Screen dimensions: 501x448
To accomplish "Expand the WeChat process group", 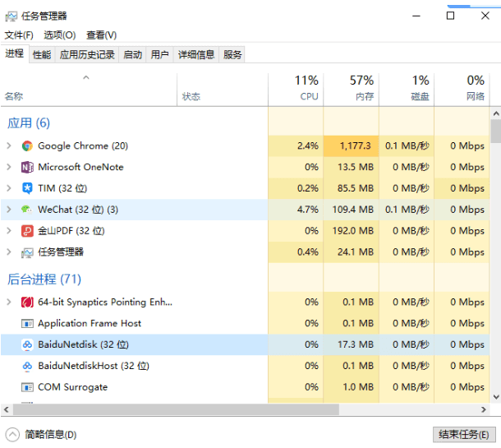I will click(9, 210).
